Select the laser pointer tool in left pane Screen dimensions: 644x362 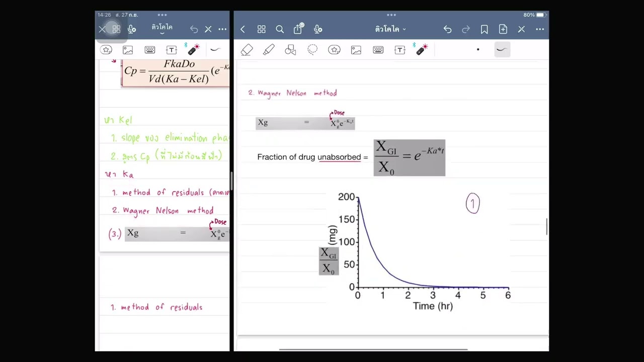193,49
